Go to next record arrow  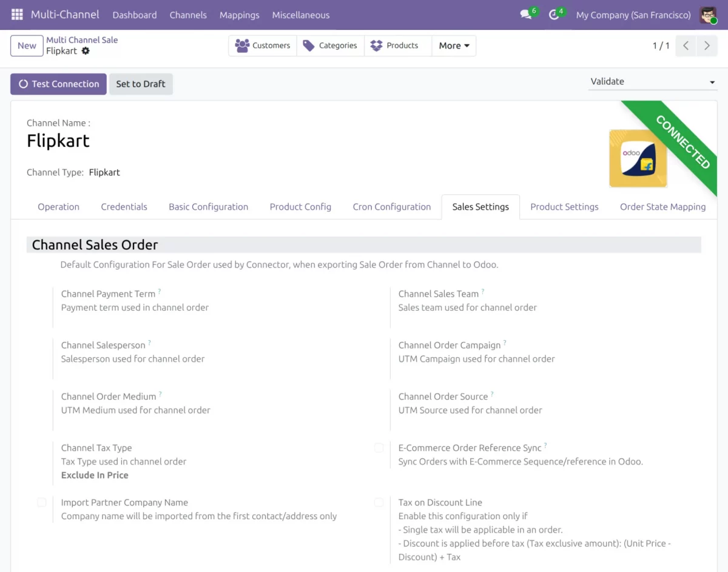click(x=707, y=45)
